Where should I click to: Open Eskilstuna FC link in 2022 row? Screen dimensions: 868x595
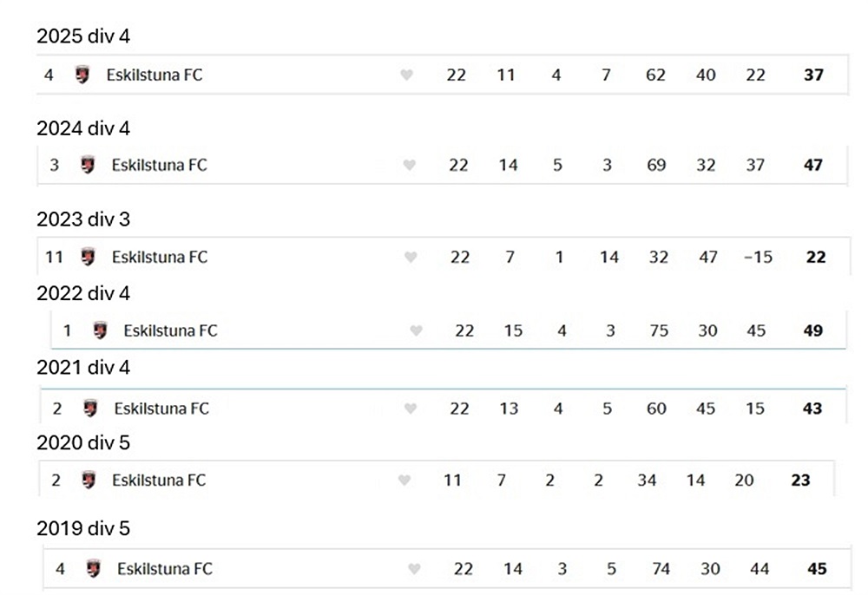170,330
